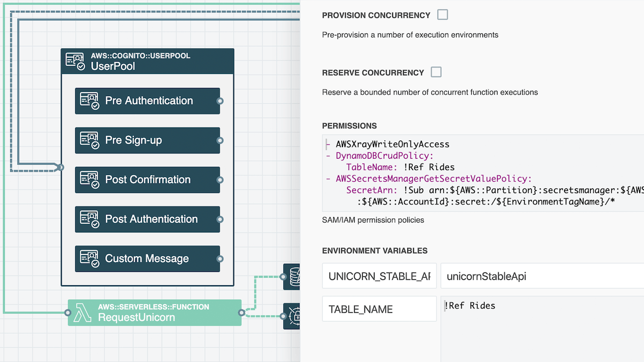Click the Pre Authentication output connector dot

point(219,101)
